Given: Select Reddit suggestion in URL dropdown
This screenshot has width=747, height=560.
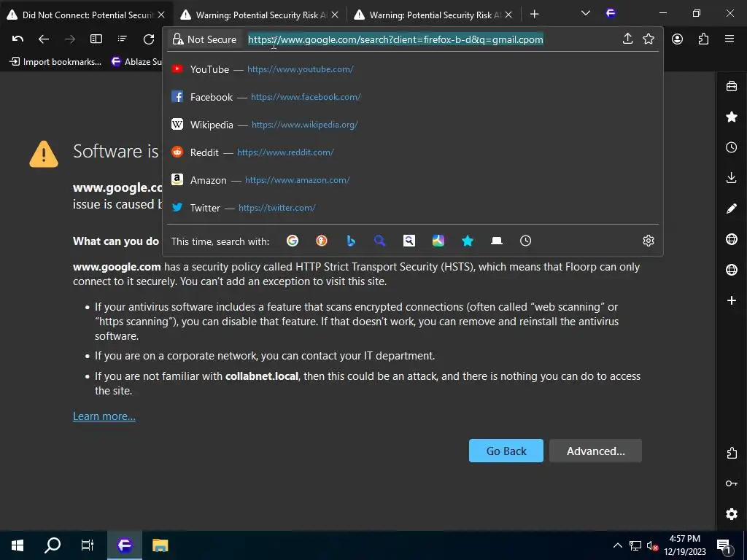Looking at the screenshot, I should (x=413, y=152).
